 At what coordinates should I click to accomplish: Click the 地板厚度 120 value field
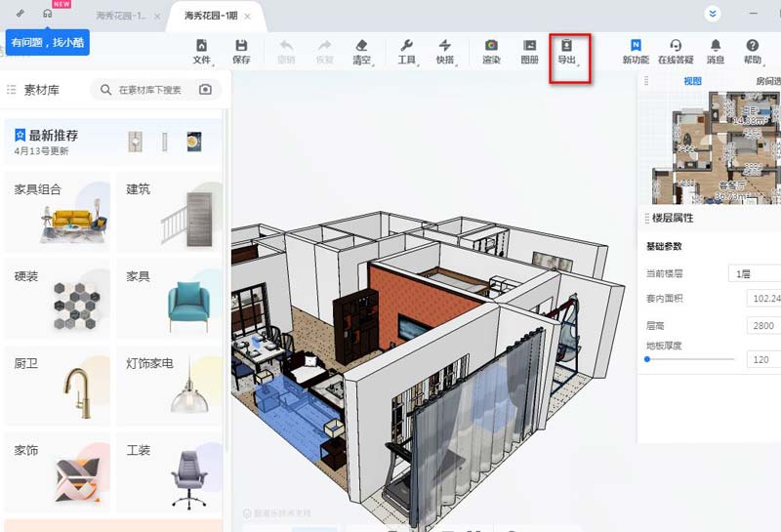pos(763,359)
